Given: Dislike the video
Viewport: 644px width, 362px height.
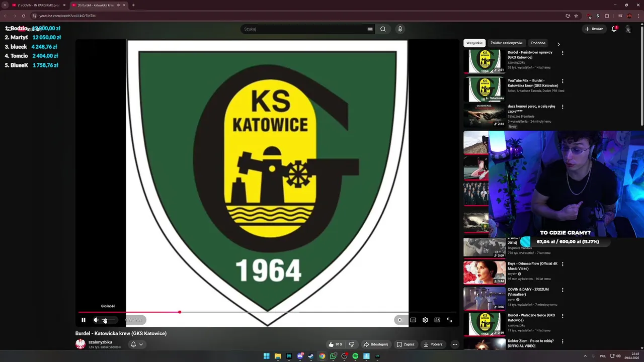Looking at the screenshot, I should 352,344.
